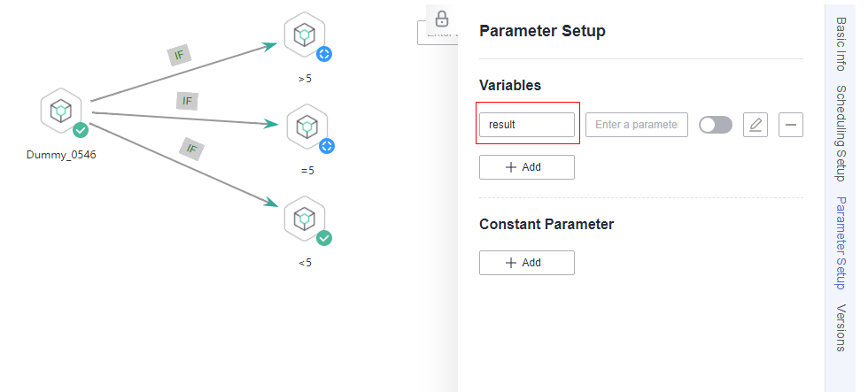Click the edit pencil icon for result variable
Screen dimensions: 868x392
756,125
